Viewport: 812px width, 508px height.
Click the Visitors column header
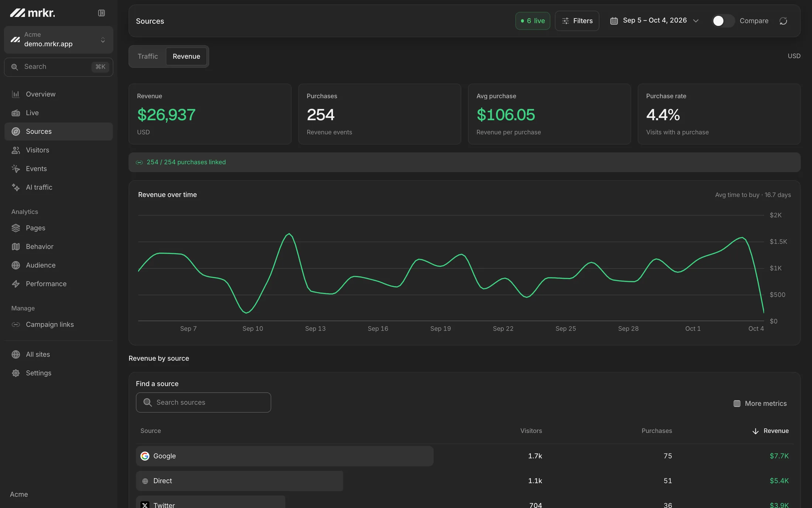click(x=531, y=431)
